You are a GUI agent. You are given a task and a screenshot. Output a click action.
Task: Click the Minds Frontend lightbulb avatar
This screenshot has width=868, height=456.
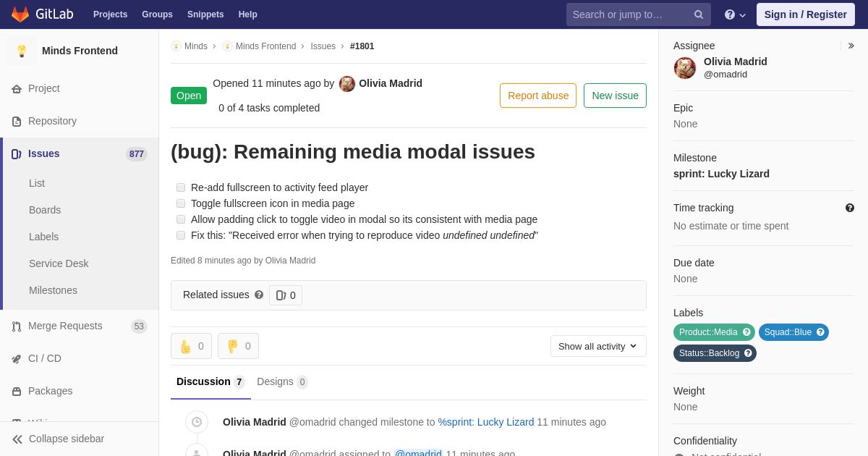click(22, 51)
